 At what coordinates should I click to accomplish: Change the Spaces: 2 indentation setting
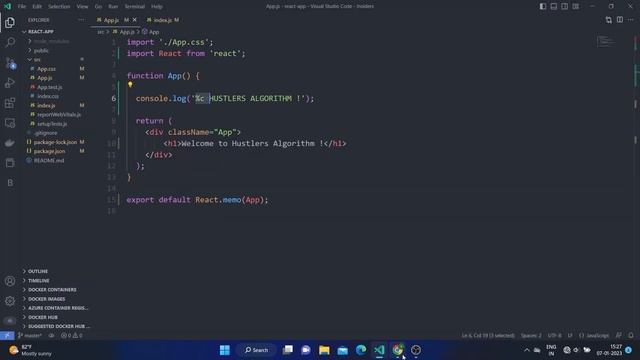point(531,336)
